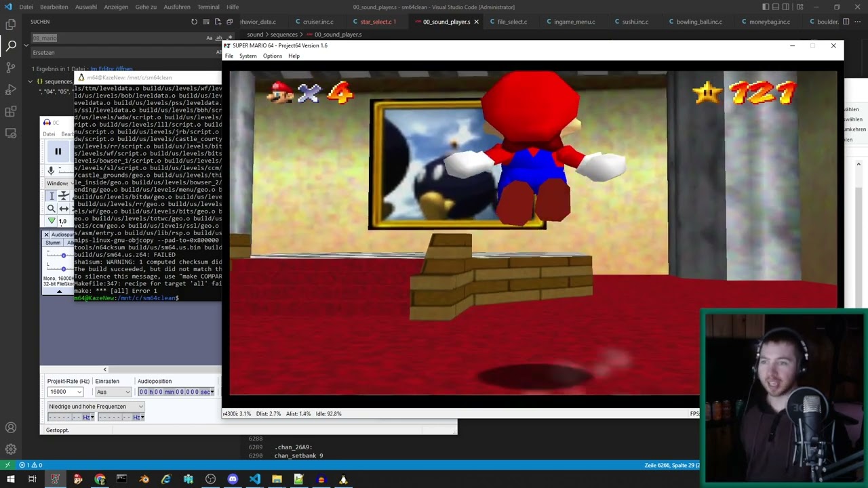Open Project64 Options menu
The image size is (868, 488).
[x=272, y=56]
